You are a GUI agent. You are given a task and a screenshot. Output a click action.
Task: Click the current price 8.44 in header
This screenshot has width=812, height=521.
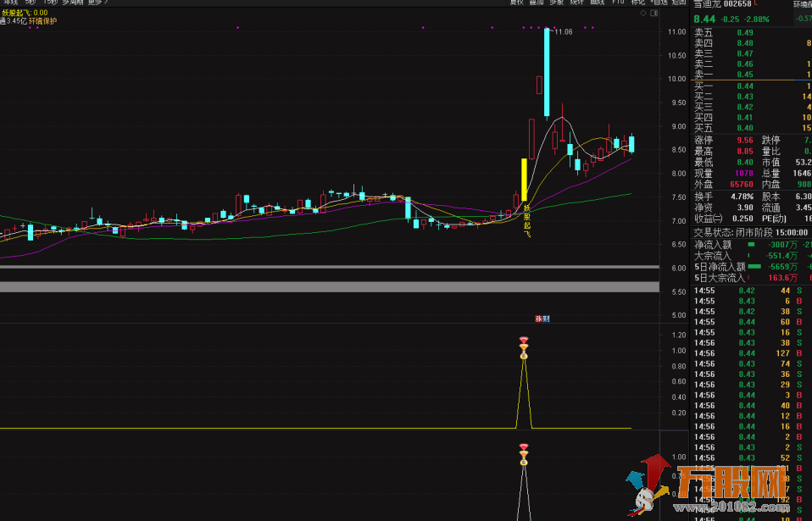704,19
